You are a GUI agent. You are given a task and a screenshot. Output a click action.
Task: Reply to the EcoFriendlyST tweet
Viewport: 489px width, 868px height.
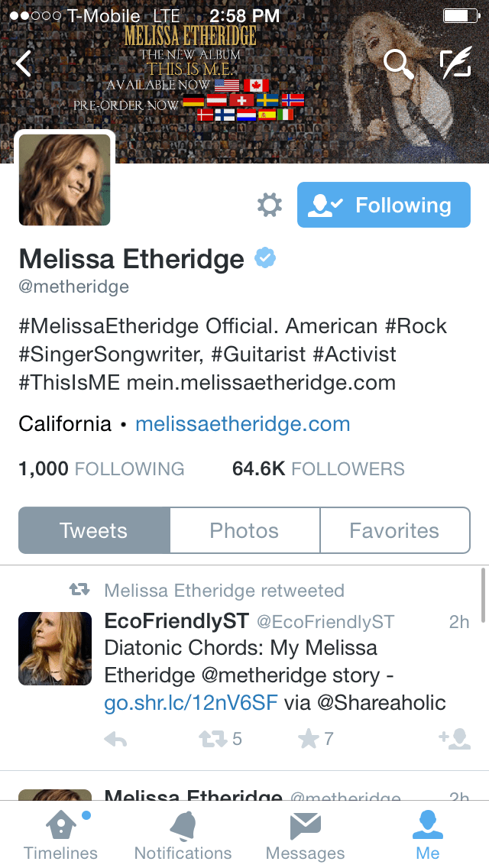[115, 739]
